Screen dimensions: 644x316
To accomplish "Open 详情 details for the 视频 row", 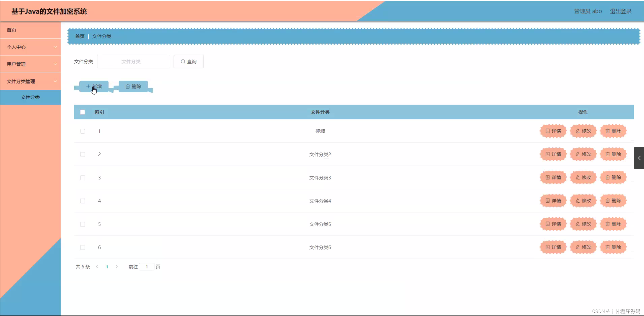I will click(553, 131).
